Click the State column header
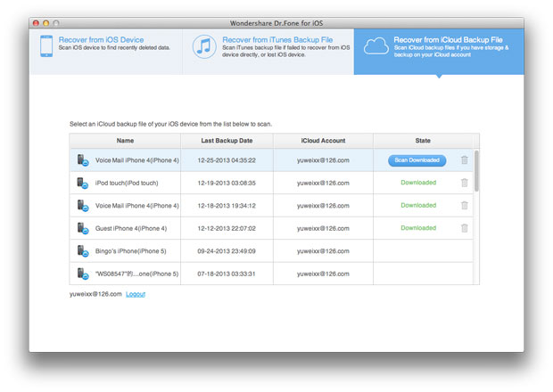 coord(423,141)
